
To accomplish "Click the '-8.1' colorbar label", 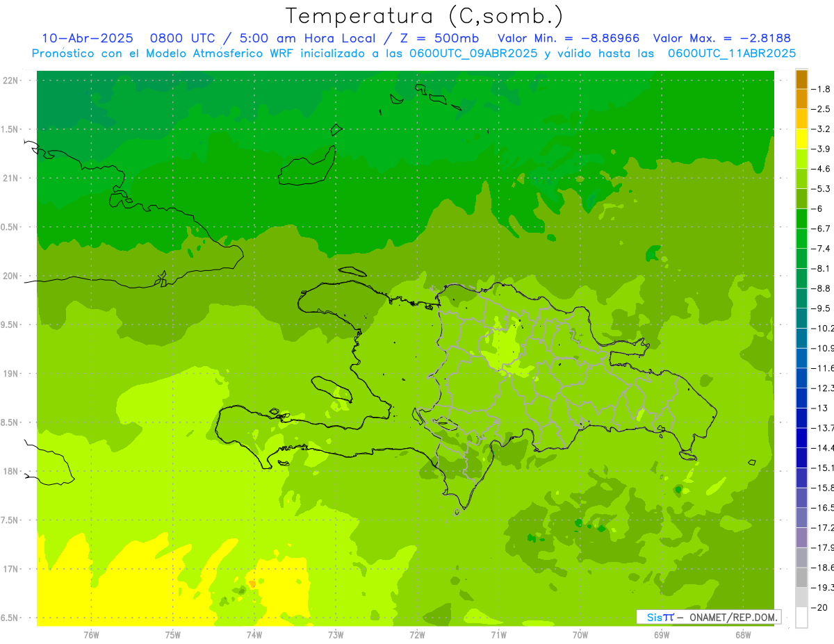I will (x=821, y=269).
